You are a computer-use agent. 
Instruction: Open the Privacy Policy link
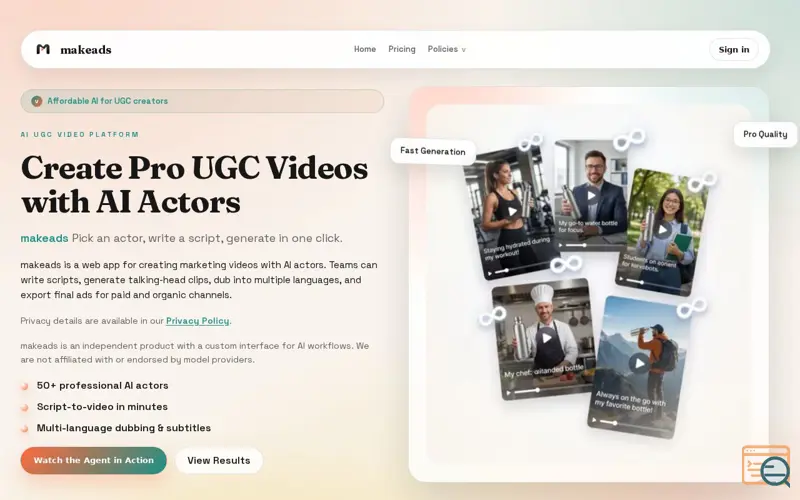pos(197,321)
